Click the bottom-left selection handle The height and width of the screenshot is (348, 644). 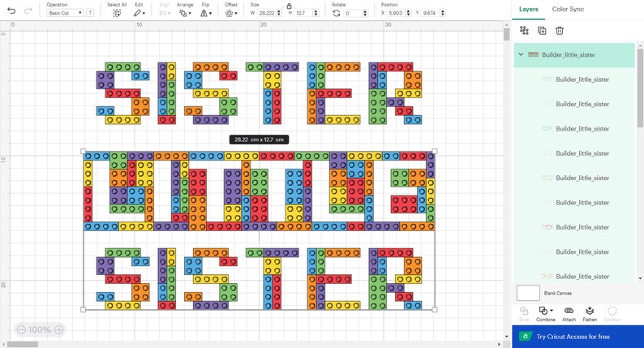point(84,309)
